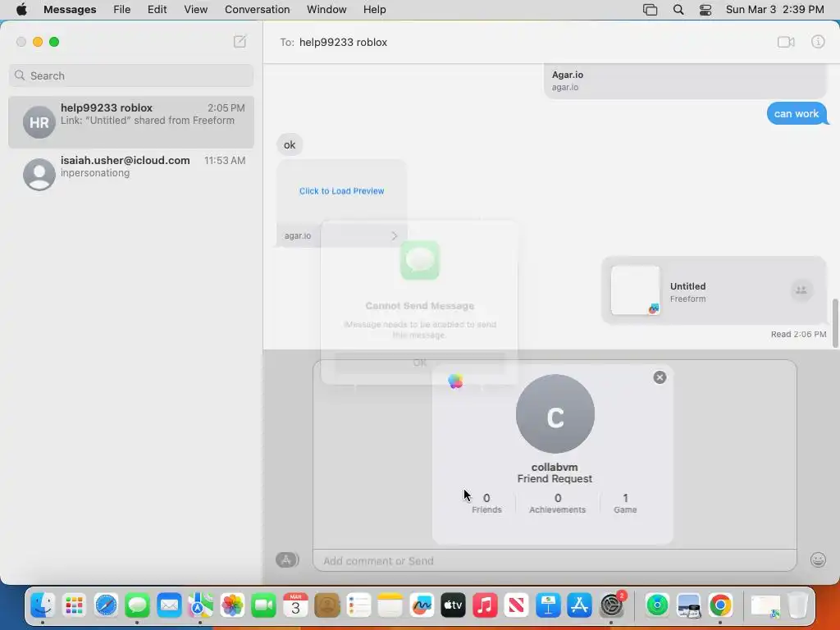Click the 'can work' message bubble
The height and width of the screenshot is (630, 840).
796,113
